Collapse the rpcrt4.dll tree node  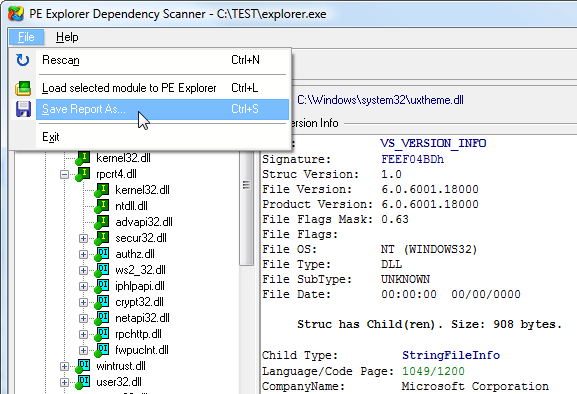click(64, 174)
